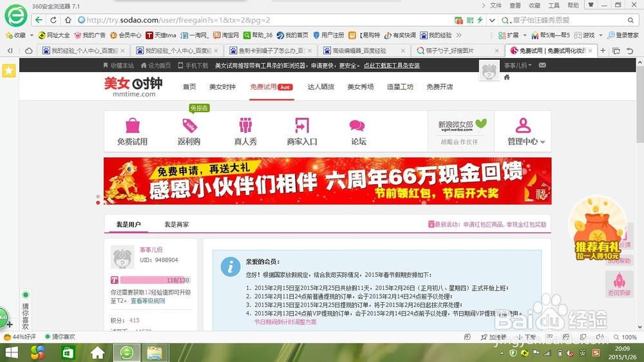Viewport: 644px width, 362px height.
Task: Click the 100% zoom control in status bar
Action: (625, 337)
